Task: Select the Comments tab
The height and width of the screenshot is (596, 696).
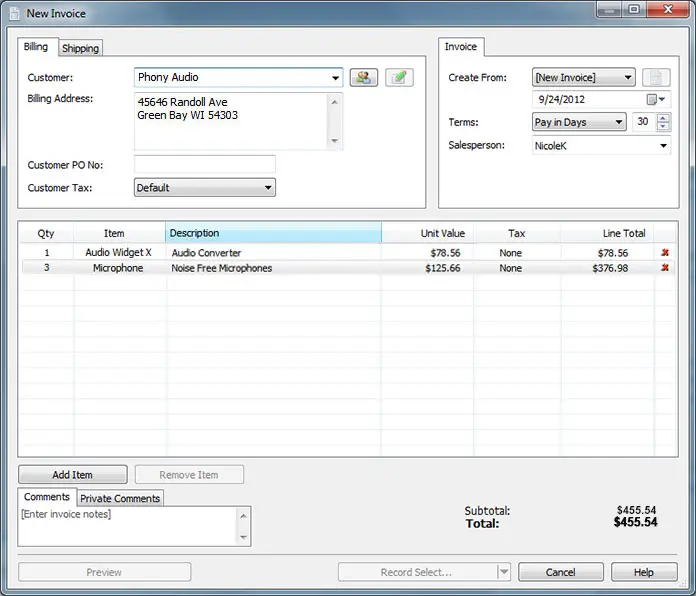Action: (x=47, y=497)
